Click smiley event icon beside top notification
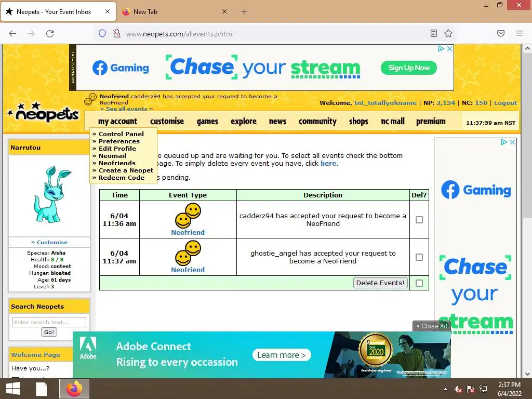This screenshot has width=532, height=399. [x=90, y=99]
